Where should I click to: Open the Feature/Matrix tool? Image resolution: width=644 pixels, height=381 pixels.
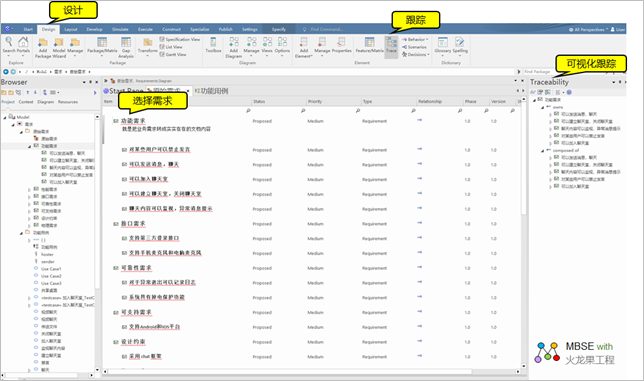click(369, 45)
